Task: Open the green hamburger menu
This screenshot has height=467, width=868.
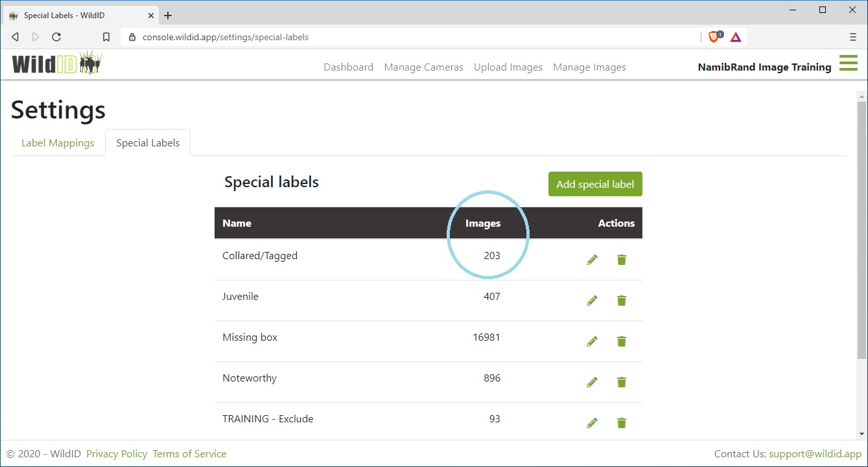Action: pos(848,63)
